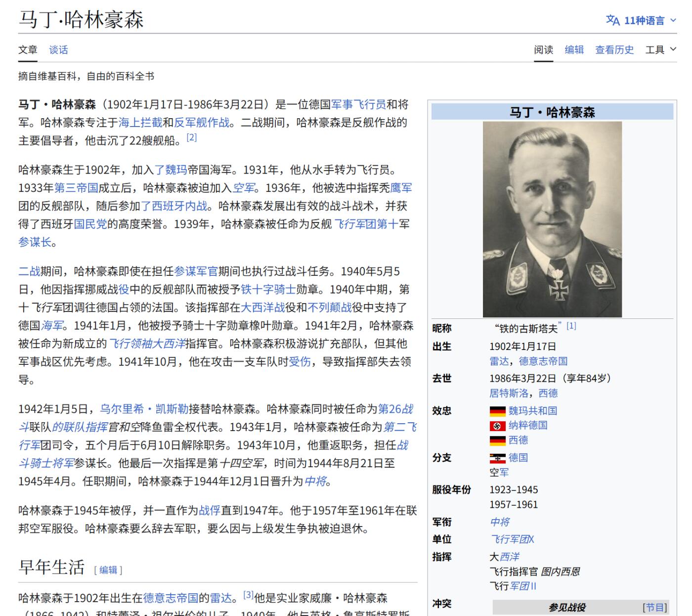
Task: Switch to the 谈话 tab
Action: 58,50
